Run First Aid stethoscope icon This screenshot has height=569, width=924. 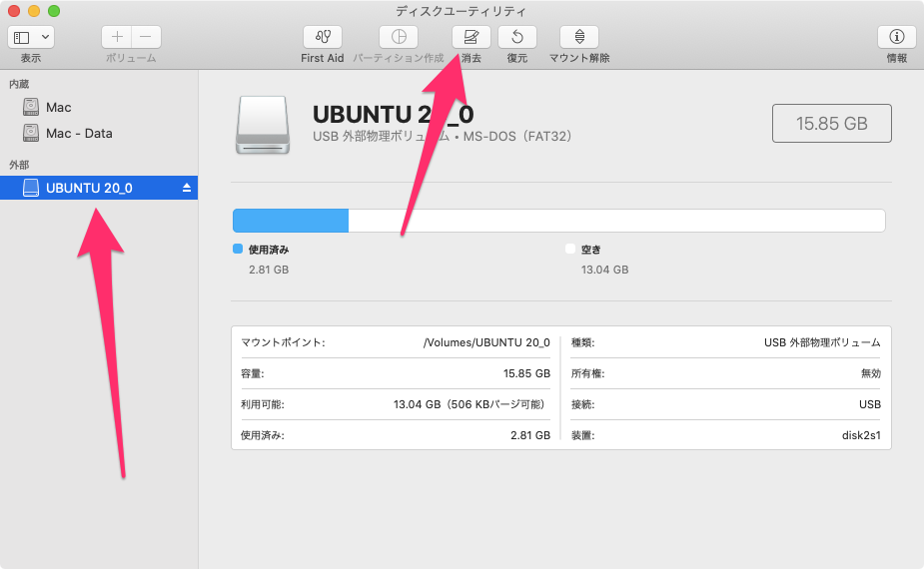point(323,37)
